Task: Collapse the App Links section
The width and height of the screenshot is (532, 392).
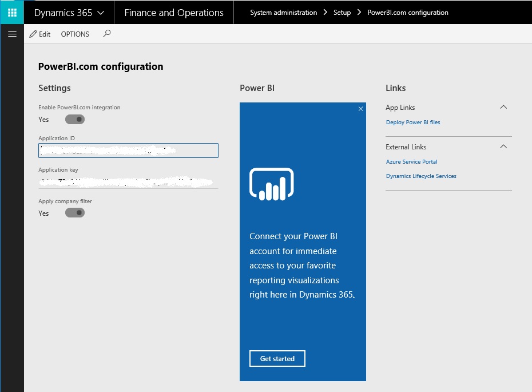Action: coord(503,107)
